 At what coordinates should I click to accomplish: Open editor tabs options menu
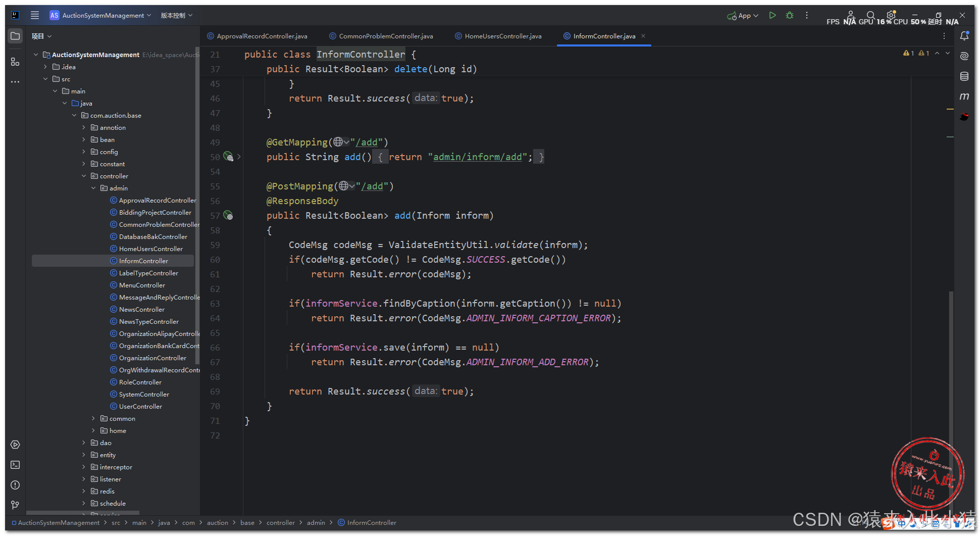pyautogui.click(x=944, y=36)
